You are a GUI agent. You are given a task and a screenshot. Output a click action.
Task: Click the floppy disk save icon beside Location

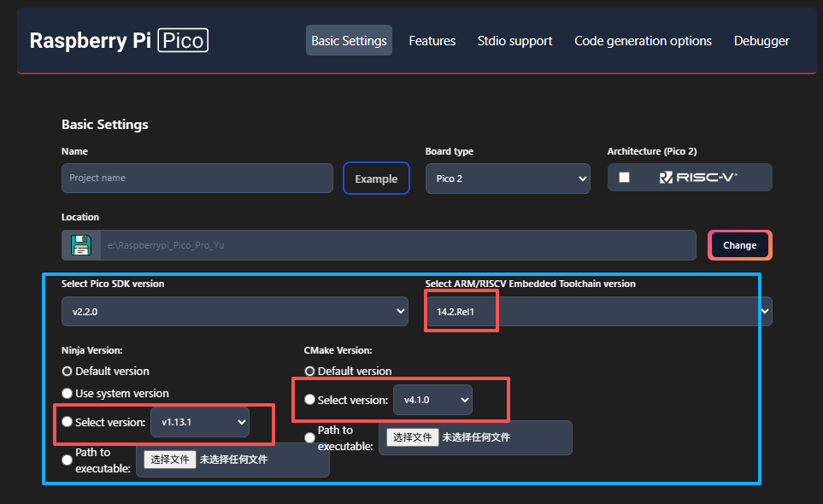[x=81, y=245]
